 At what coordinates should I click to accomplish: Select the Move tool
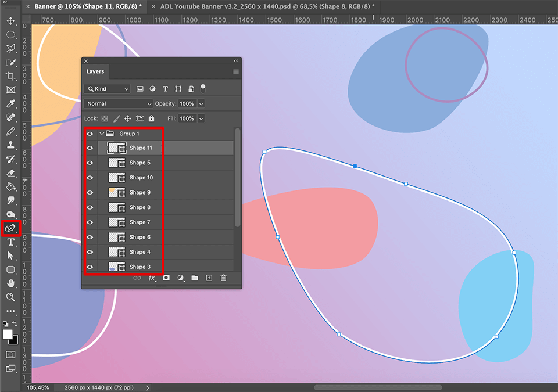10,21
